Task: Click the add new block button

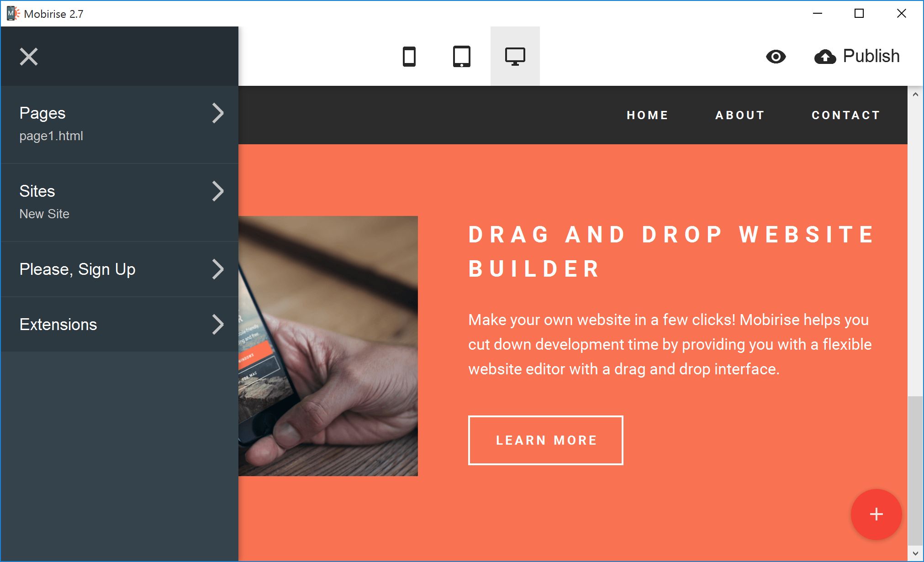Action: (x=877, y=515)
